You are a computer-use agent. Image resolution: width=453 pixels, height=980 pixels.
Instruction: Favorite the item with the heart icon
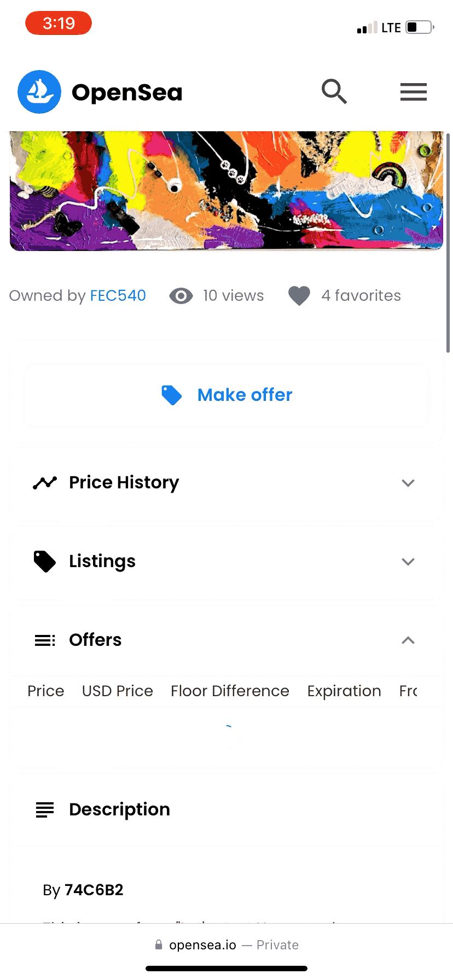pyautogui.click(x=299, y=296)
